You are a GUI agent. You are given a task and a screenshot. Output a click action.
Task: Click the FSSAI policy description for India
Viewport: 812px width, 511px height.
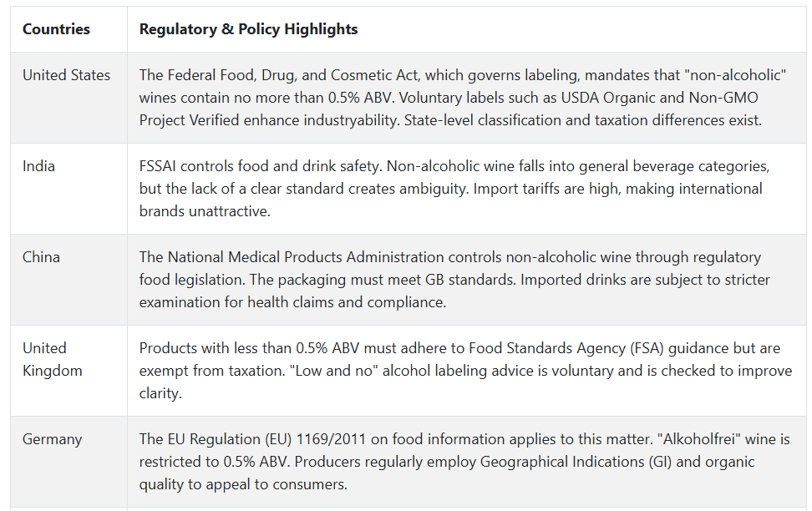tap(454, 189)
